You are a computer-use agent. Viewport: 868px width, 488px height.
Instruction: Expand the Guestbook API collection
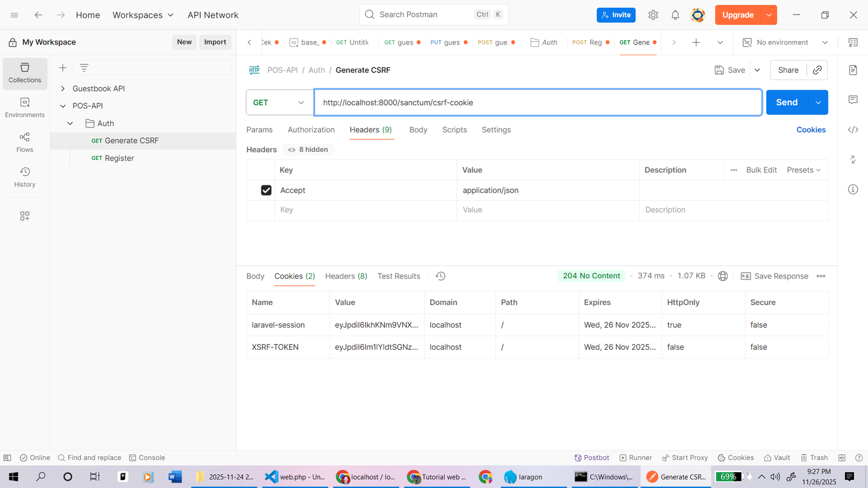63,88
